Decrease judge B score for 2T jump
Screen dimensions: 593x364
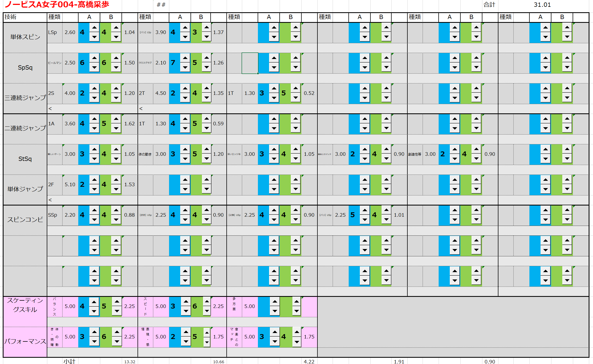point(207,98)
